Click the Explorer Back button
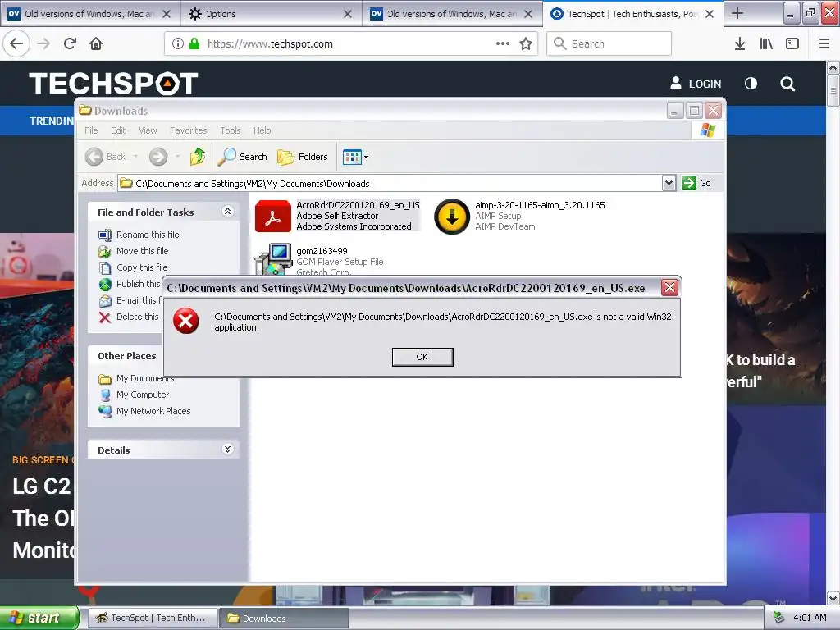This screenshot has width=840, height=630. click(x=106, y=157)
